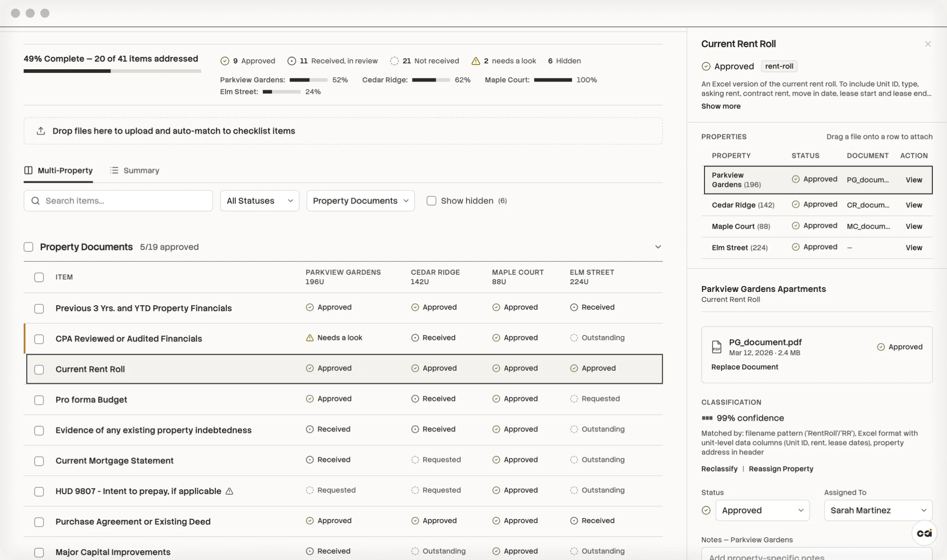Image resolution: width=947 pixels, height=560 pixels.
Task: Click the Approved checkmark icon in header stats
Action: point(224,61)
